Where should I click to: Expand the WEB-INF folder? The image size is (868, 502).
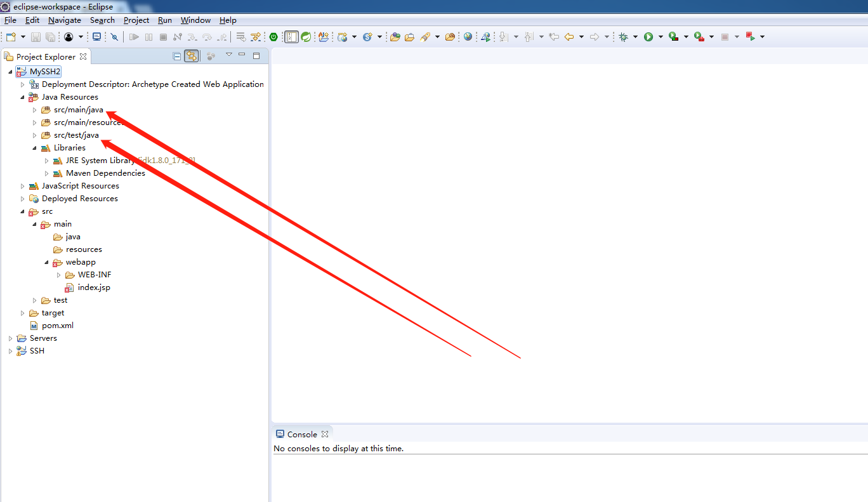pyautogui.click(x=59, y=275)
